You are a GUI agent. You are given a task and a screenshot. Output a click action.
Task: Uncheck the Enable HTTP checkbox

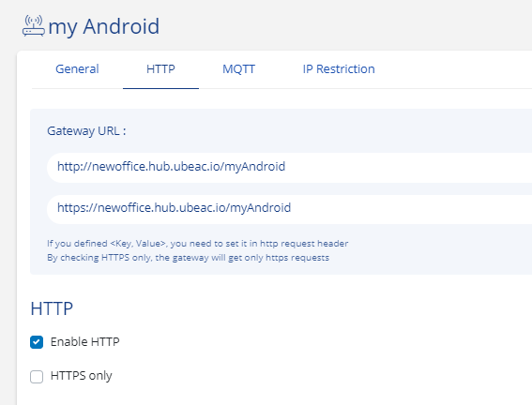[37, 342]
